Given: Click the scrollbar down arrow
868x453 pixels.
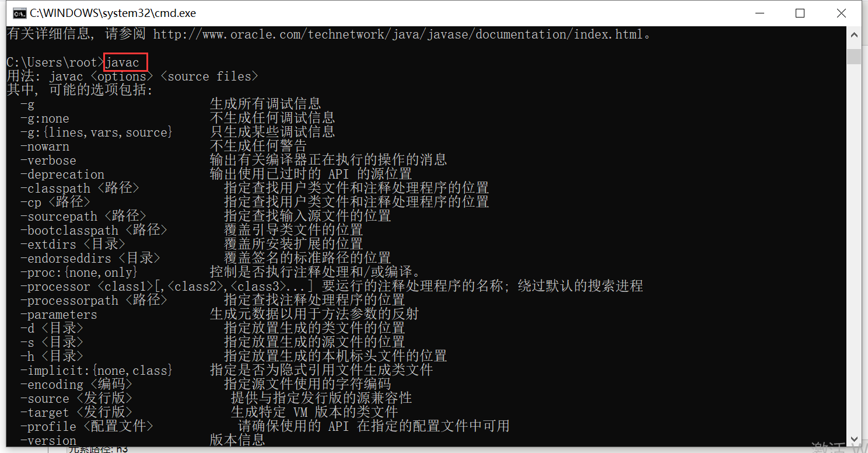Looking at the screenshot, I should click(855, 438).
